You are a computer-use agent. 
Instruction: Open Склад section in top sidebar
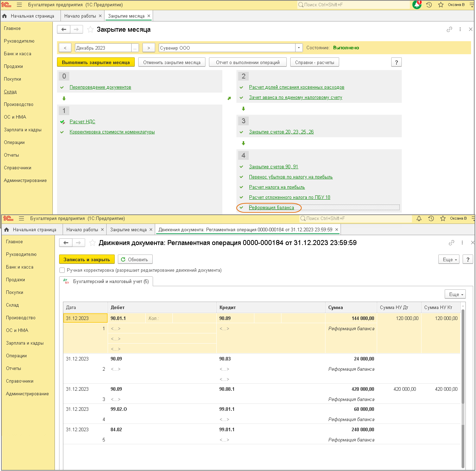point(10,92)
